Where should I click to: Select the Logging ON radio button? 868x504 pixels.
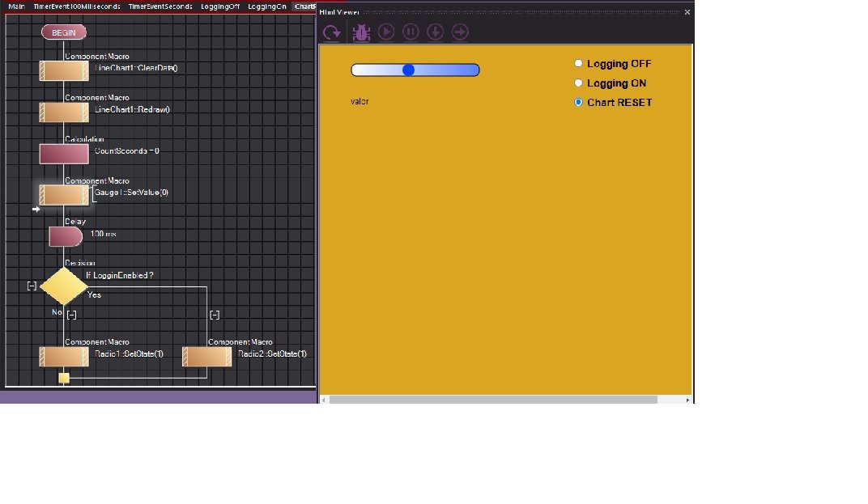pyautogui.click(x=578, y=83)
